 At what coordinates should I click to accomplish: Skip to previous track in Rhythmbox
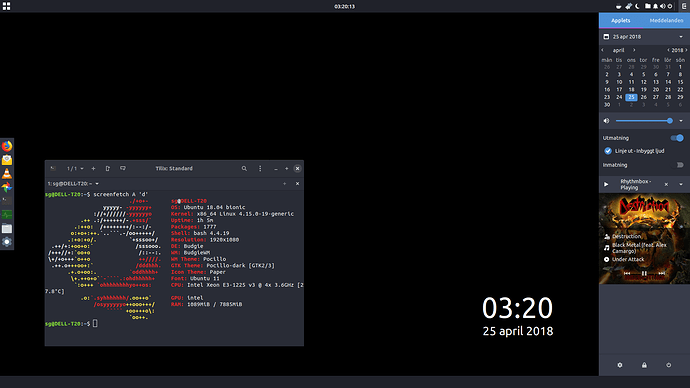[627, 274]
